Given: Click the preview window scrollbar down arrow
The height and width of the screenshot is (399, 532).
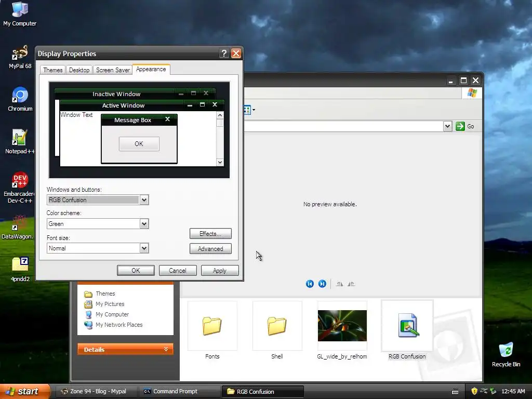Looking at the screenshot, I should click(220, 163).
